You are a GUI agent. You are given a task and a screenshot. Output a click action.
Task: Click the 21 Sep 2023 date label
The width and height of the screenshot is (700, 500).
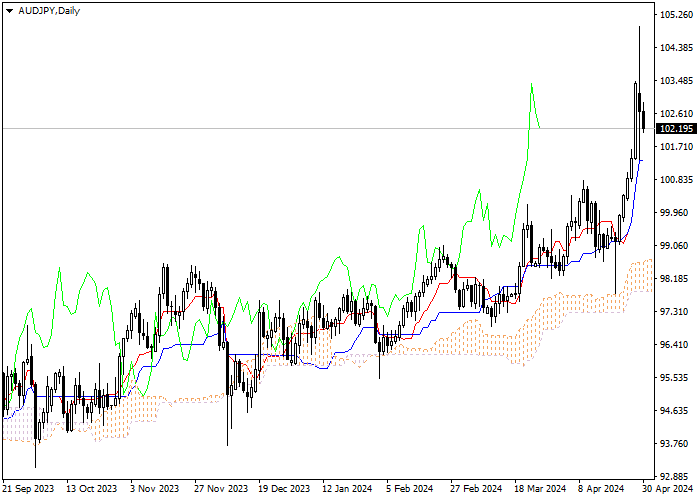point(29,489)
